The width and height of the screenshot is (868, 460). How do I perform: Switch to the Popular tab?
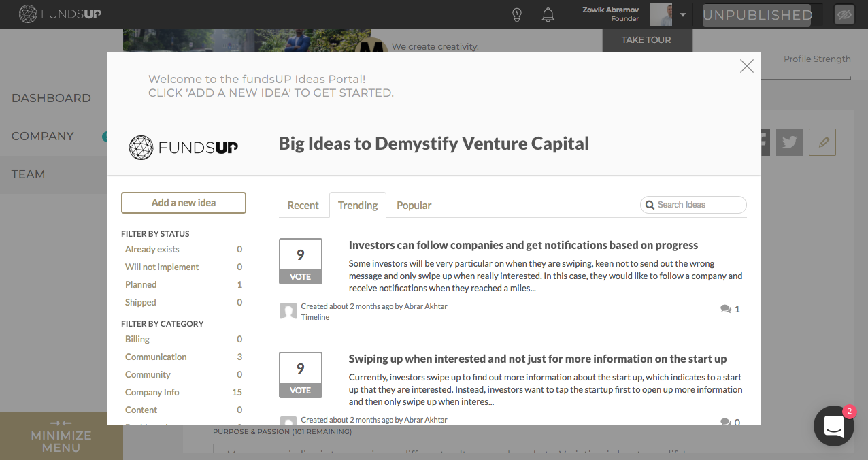click(414, 206)
